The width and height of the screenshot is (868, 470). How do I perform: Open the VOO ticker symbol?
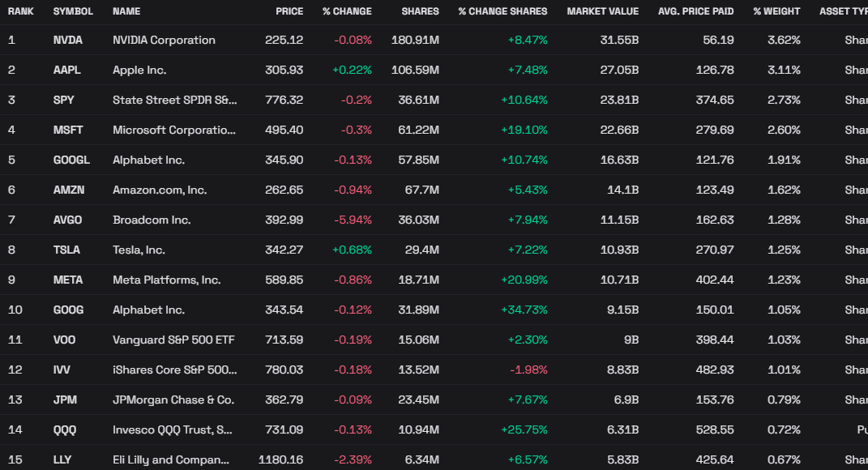64,340
